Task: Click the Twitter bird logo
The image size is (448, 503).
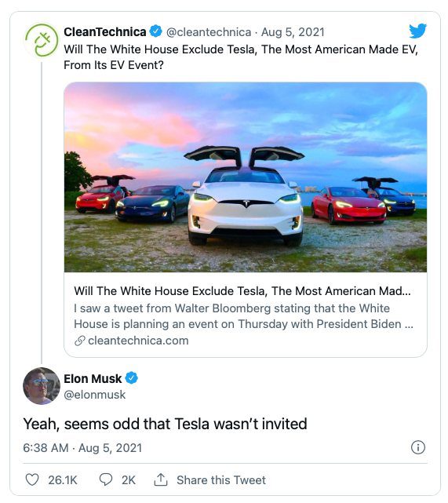Action: click(x=417, y=31)
